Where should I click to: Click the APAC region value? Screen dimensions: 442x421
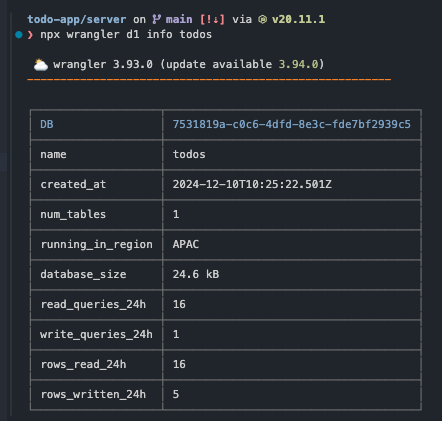(x=186, y=244)
